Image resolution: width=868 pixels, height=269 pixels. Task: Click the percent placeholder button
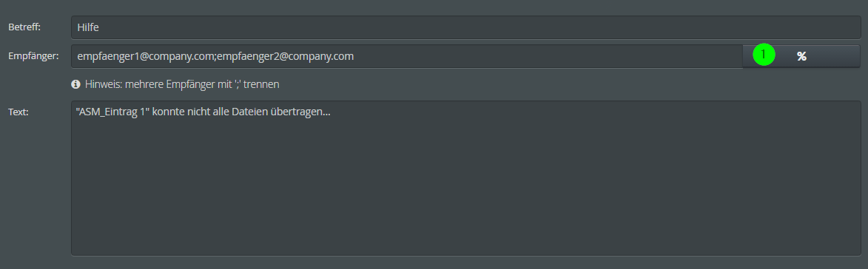(x=801, y=56)
